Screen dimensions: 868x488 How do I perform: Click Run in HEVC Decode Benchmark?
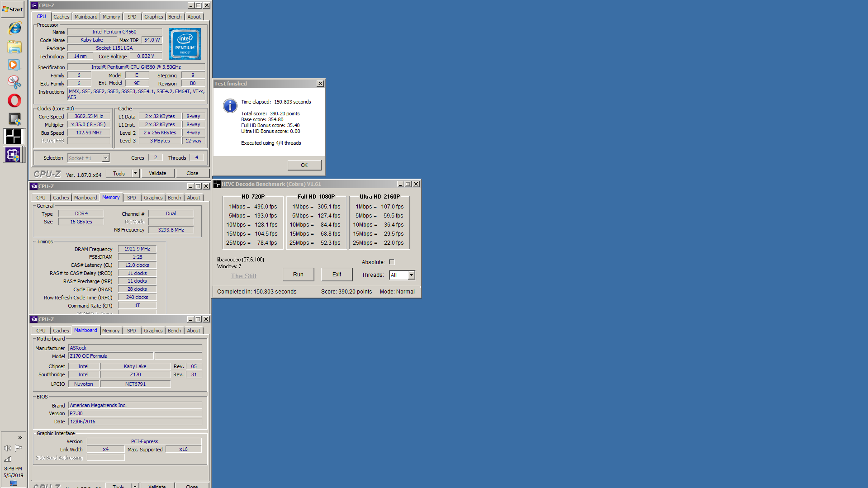(298, 275)
